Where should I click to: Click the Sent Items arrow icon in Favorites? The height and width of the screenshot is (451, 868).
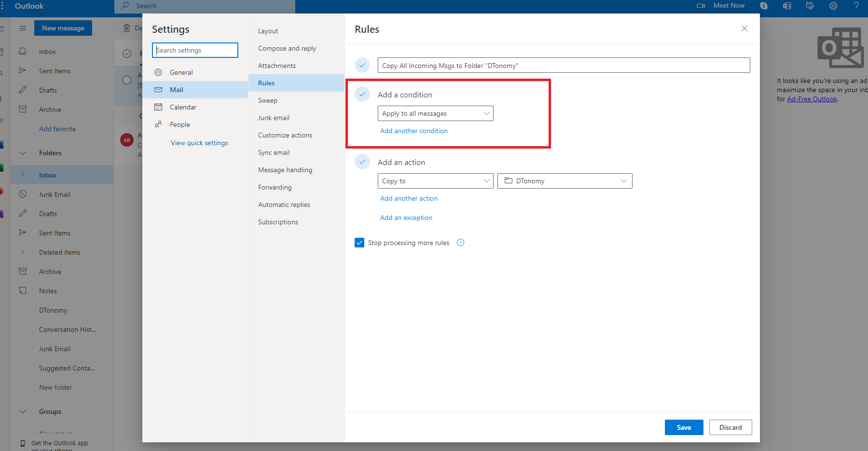(23, 70)
